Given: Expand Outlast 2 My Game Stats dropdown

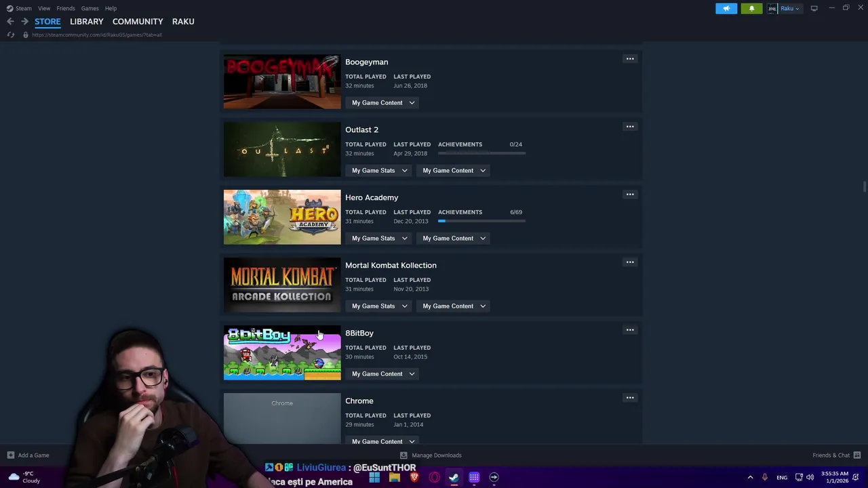Looking at the screenshot, I should point(379,170).
